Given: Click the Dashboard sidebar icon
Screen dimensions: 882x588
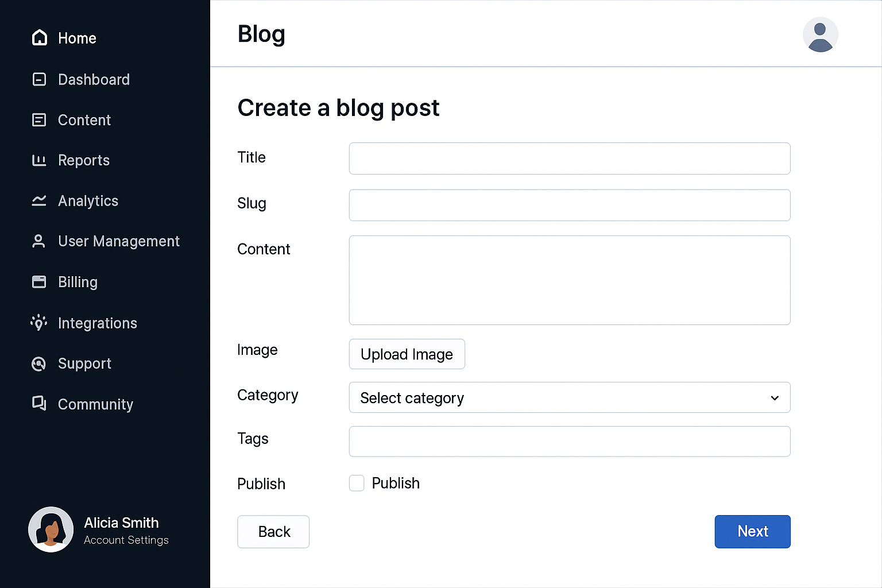Looking at the screenshot, I should click(39, 79).
